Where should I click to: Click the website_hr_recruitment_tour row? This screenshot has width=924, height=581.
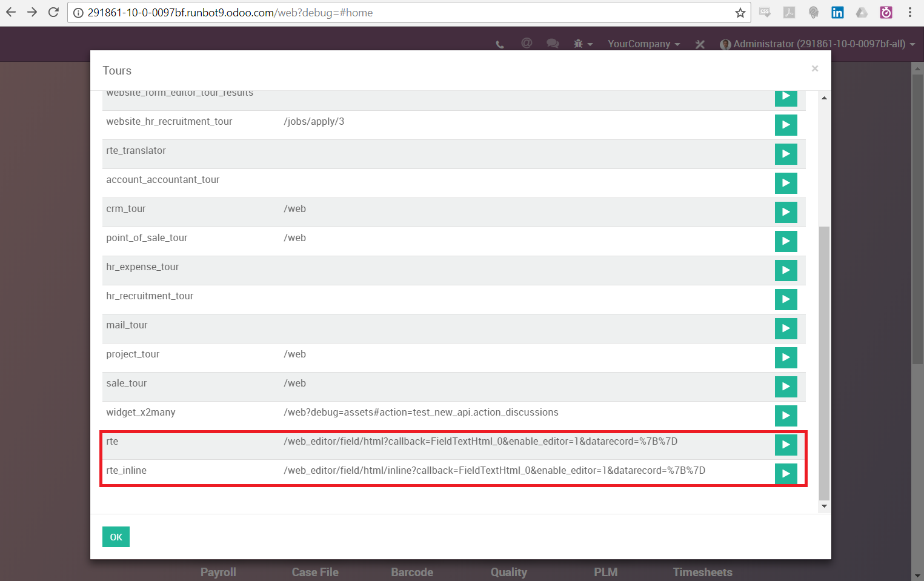[364, 121]
